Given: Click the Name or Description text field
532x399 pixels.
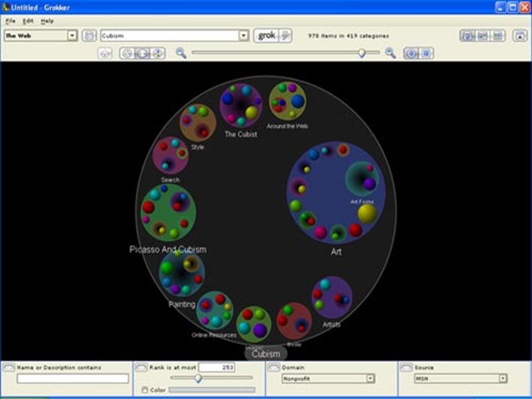Looking at the screenshot, I should click(73, 378).
